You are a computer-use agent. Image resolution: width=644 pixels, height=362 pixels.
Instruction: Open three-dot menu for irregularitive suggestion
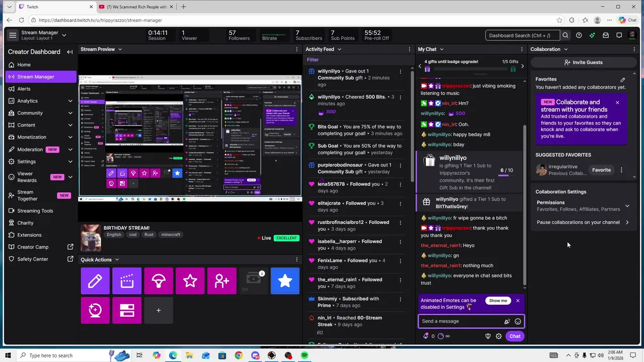point(621,170)
